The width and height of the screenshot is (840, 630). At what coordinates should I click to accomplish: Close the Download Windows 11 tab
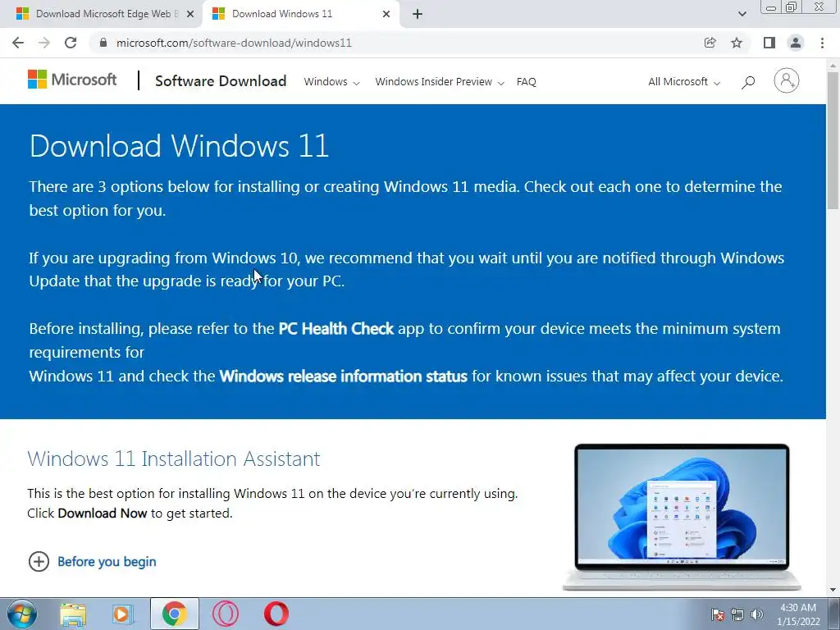[x=386, y=14]
